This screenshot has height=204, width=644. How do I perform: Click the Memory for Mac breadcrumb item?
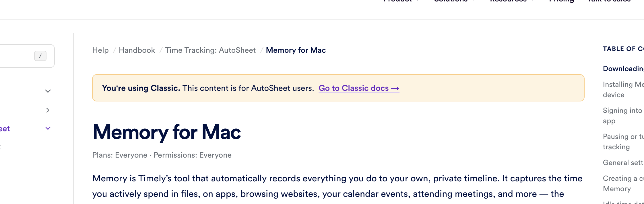click(296, 50)
